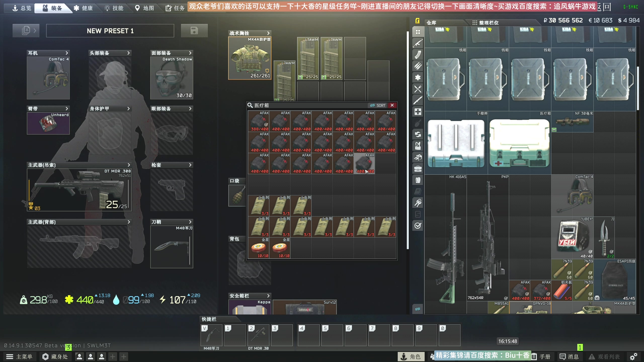Select the 医疗箱 medical case in stash
The height and width of the screenshot is (362, 644).
pos(519,143)
